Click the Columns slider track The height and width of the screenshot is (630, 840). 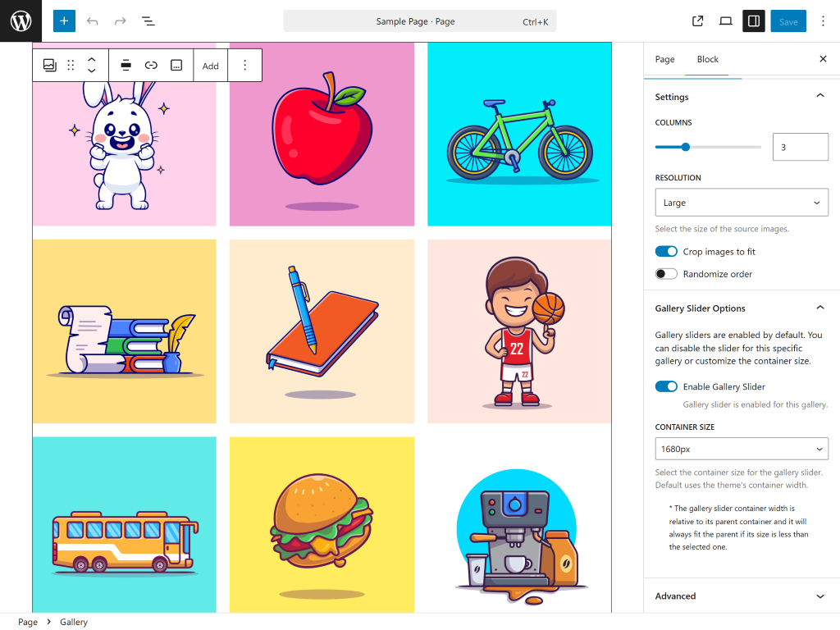coord(722,147)
